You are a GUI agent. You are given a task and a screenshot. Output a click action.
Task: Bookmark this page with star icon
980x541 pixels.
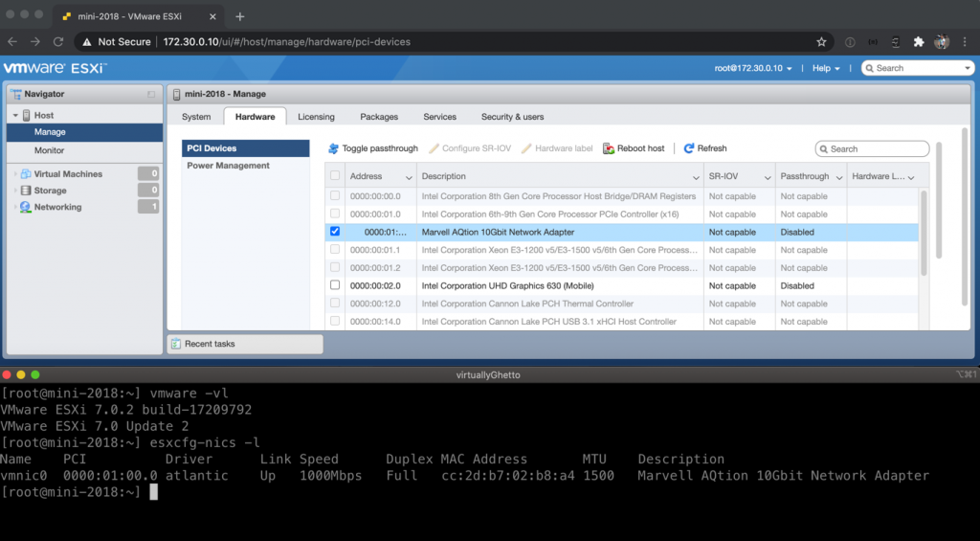point(821,42)
